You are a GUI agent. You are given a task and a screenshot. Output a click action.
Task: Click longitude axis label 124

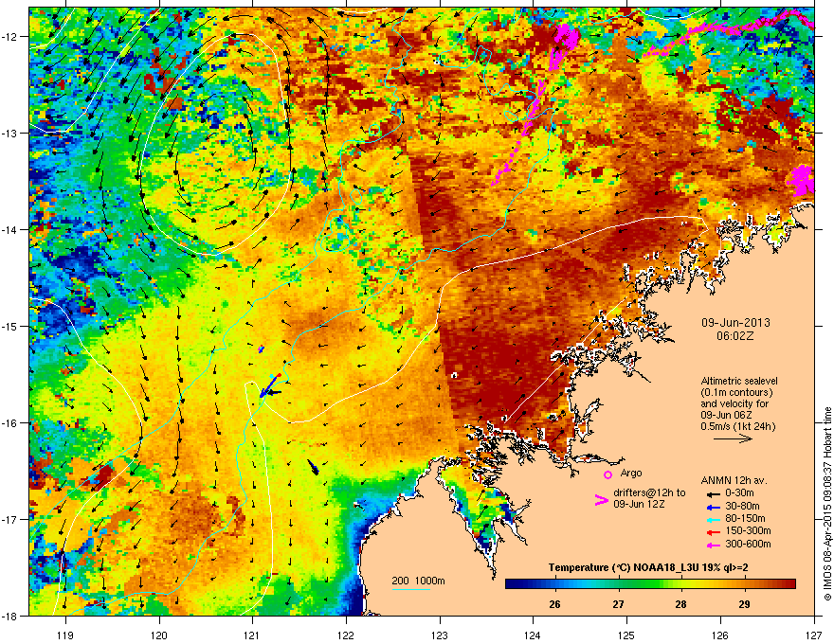tap(533, 635)
